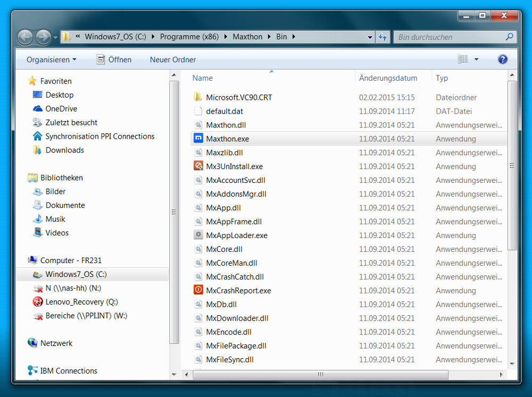This screenshot has height=397, width=532.
Task: Select Bin breadcrumb segment
Action: tap(281, 37)
